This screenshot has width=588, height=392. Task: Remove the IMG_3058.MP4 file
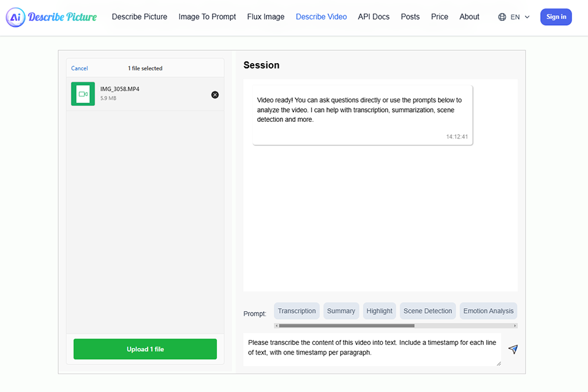pyautogui.click(x=215, y=94)
